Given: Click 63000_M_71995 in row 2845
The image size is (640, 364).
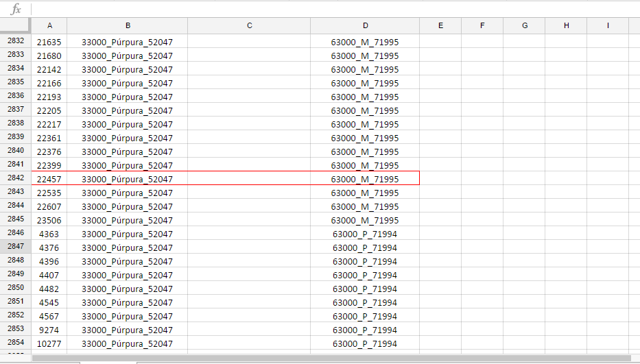Looking at the screenshot, I should [365, 220].
